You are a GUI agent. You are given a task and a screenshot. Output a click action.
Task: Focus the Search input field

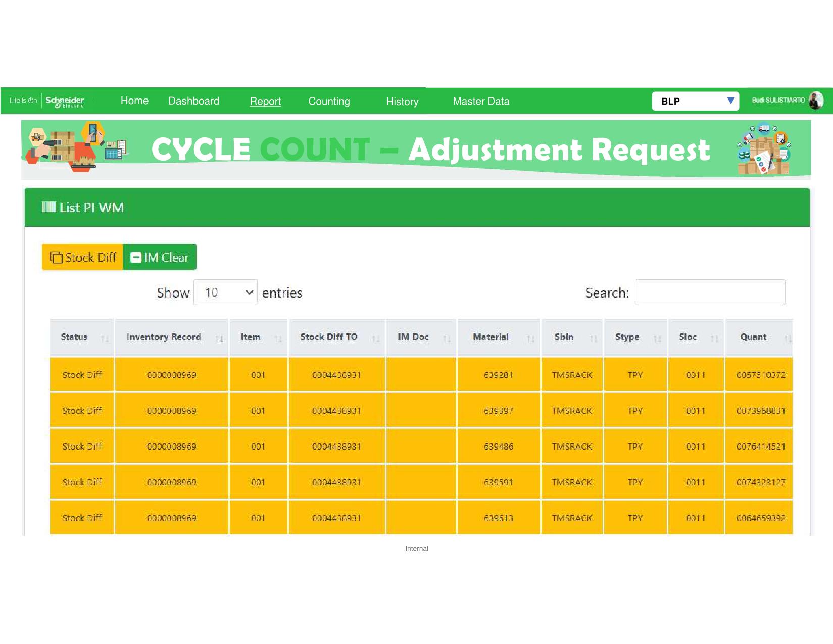(x=710, y=292)
